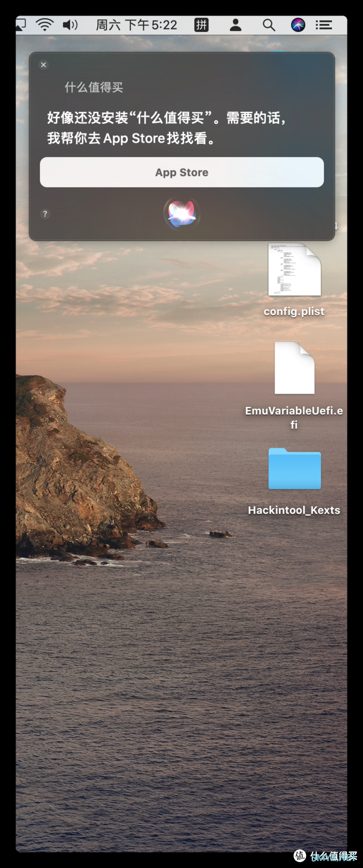The image size is (363, 868).
Task: Open the Wi-Fi status menu
Action: coord(45,25)
